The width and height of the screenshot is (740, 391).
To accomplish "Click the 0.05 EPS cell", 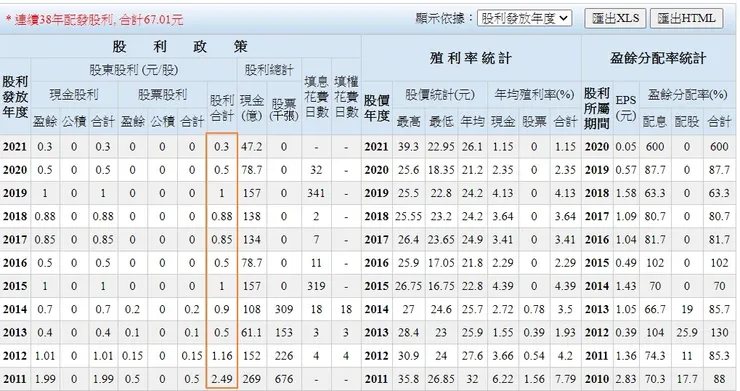I will (626, 147).
